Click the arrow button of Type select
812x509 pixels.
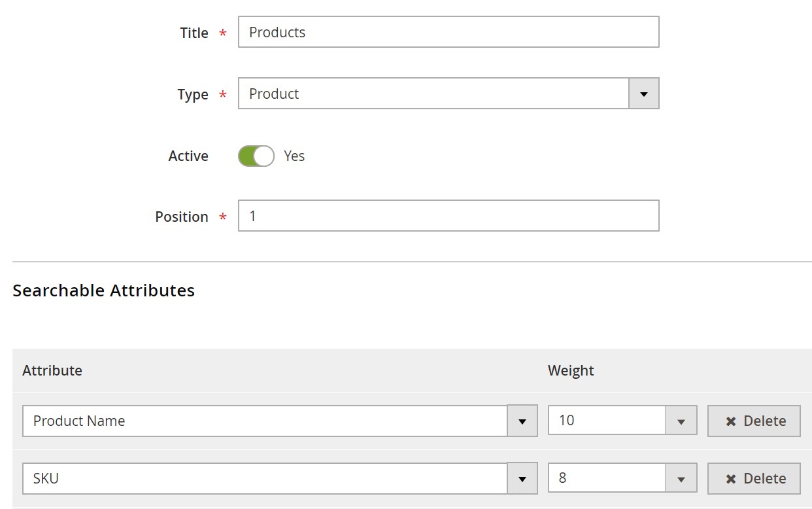coord(643,94)
